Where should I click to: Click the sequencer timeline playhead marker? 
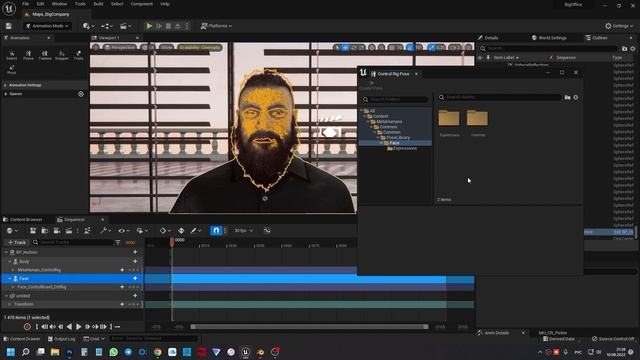(172, 242)
